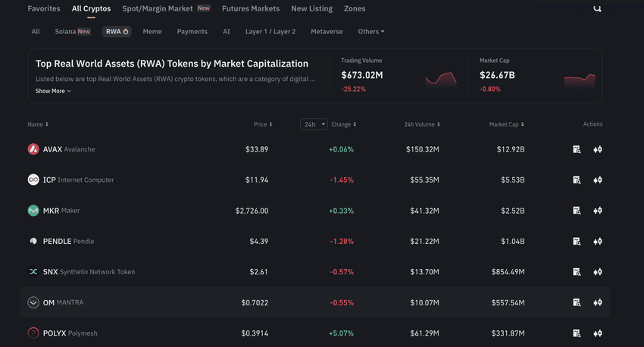Click the trade candlestick icon for PENDLE

pyautogui.click(x=598, y=242)
